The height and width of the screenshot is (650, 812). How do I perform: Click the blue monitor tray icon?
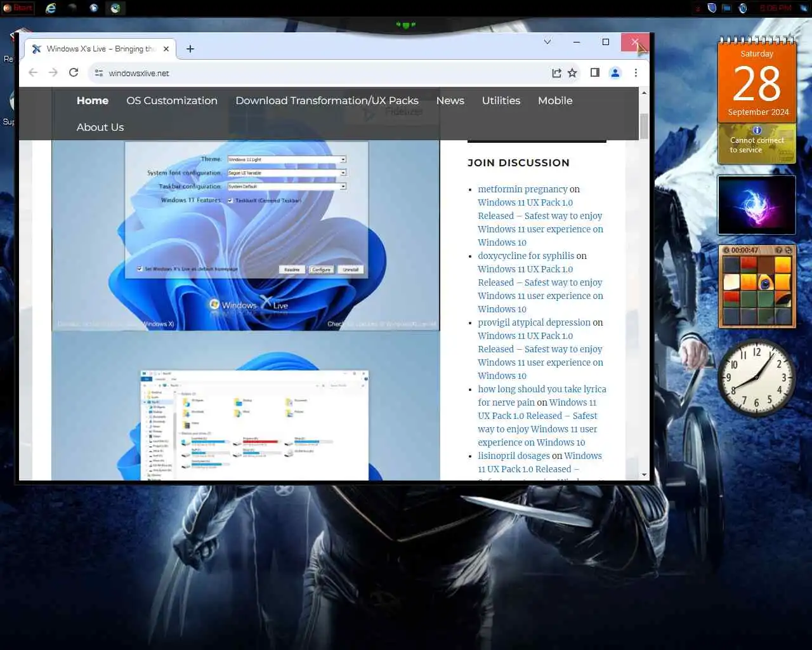tap(726, 8)
